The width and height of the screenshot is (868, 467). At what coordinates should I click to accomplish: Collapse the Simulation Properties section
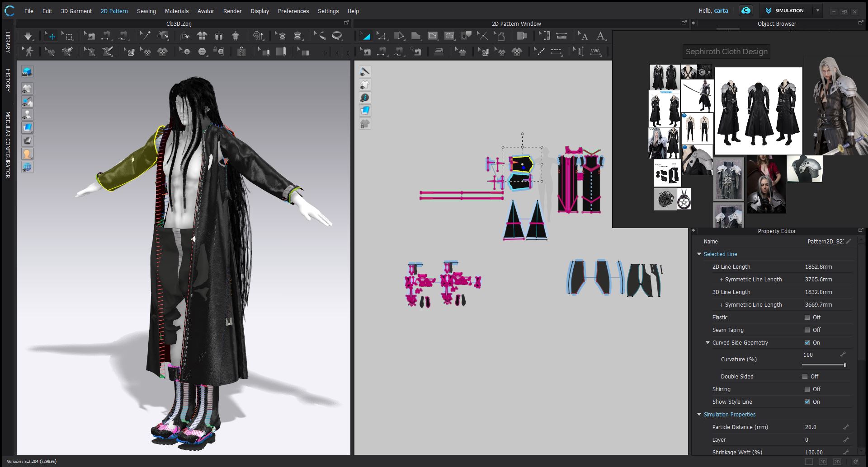[x=699, y=415]
